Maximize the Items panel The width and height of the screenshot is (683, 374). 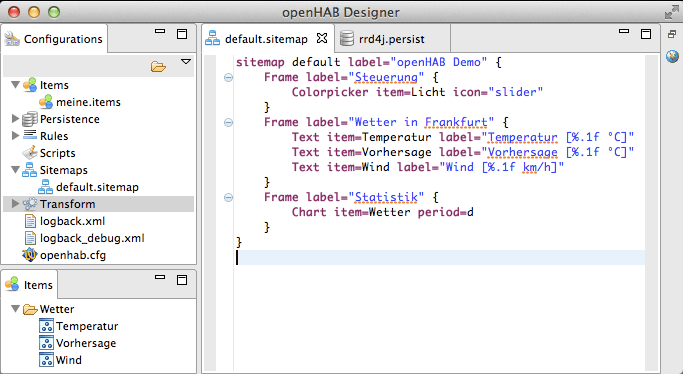point(182,280)
